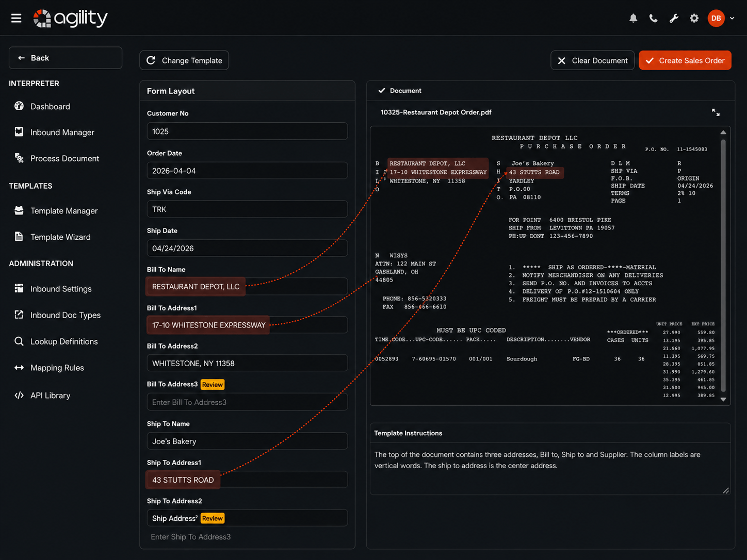Click highlighted '43 STUTTS ROAD' in document
Image resolution: width=747 pixels, height=560 pixels.
[x=534, y=172]
